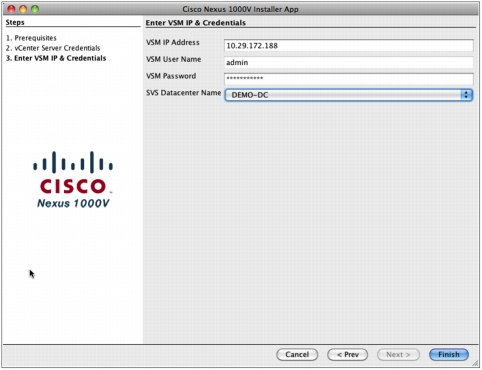This screenshot has width=482, height=370.
Task: Focus the VSM IP Address field
Action: pos(349,46)
